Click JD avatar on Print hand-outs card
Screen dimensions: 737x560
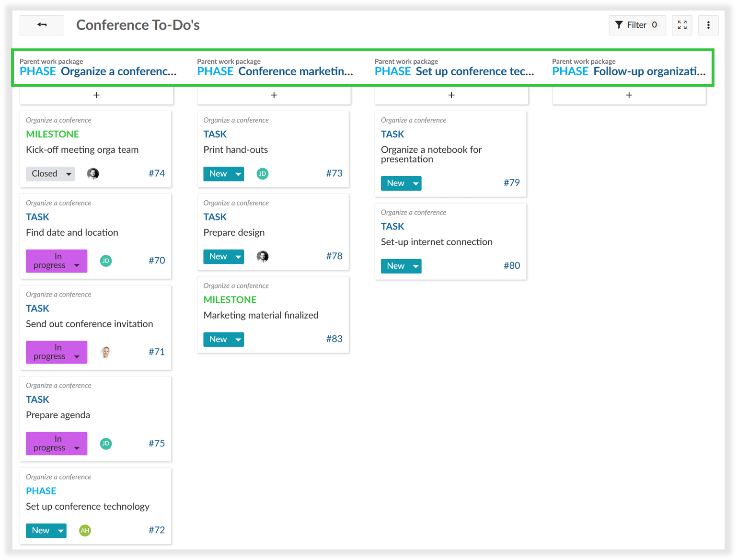(x=262, y=173)
